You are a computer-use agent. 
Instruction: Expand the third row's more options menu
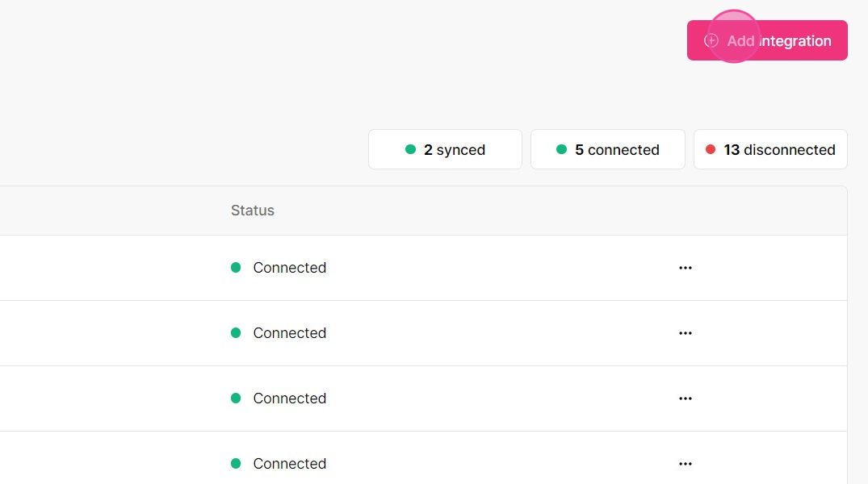pos(686,398)
